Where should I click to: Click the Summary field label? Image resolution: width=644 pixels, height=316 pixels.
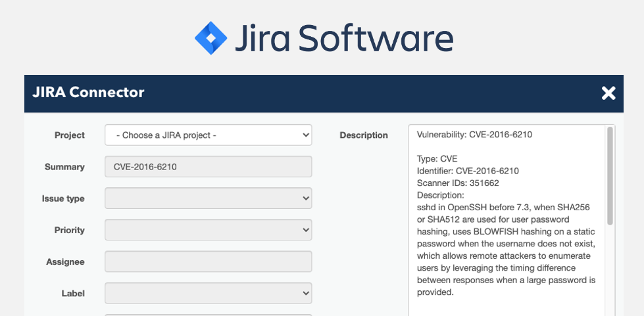64,167
